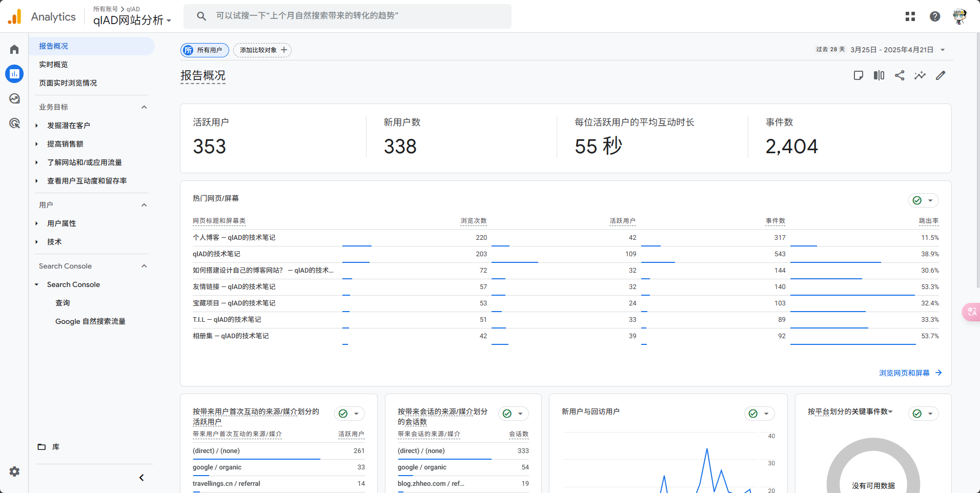Open the Explore icon in left rail
The height and width of the screenshot is (493, 980).
(x=14, y=98)
